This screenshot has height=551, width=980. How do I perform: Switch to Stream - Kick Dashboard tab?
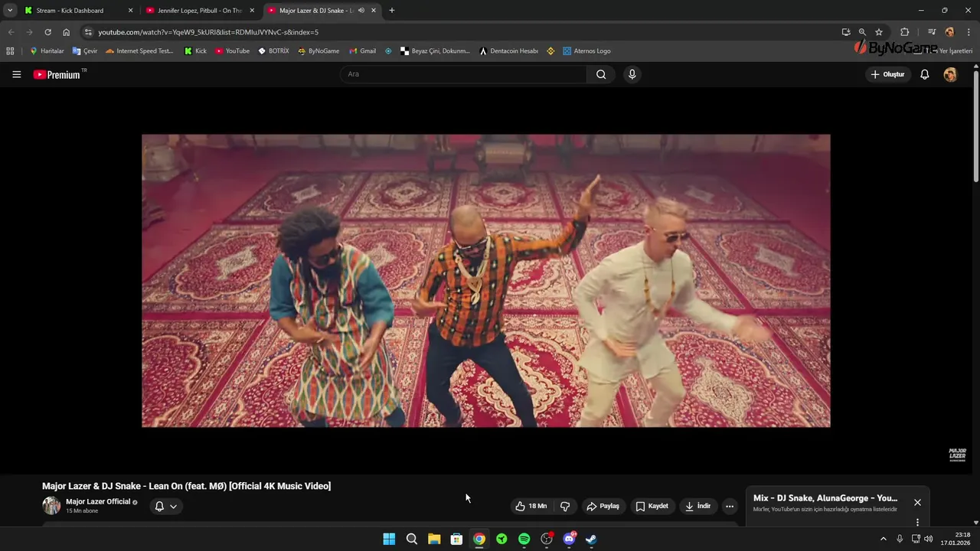[69, 11]
